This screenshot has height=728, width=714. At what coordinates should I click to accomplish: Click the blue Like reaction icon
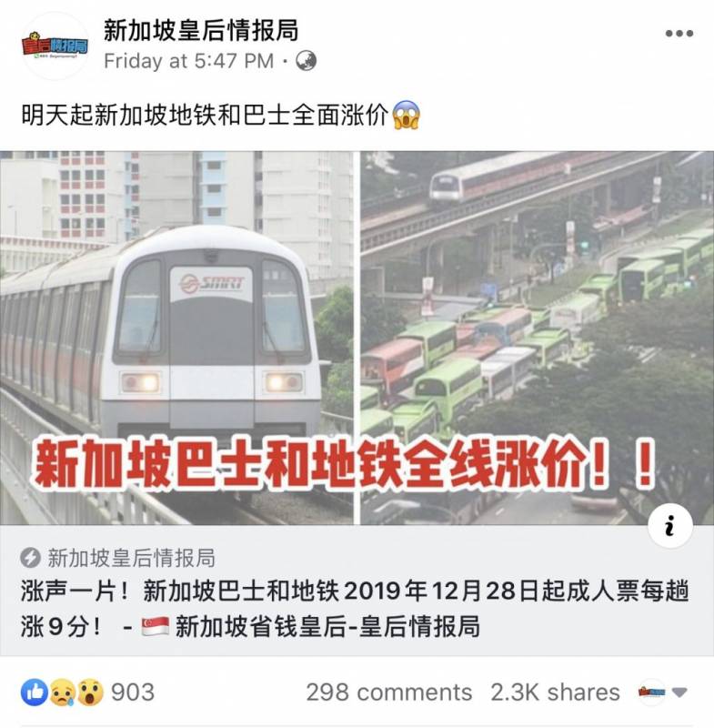[x=35, y=693]
